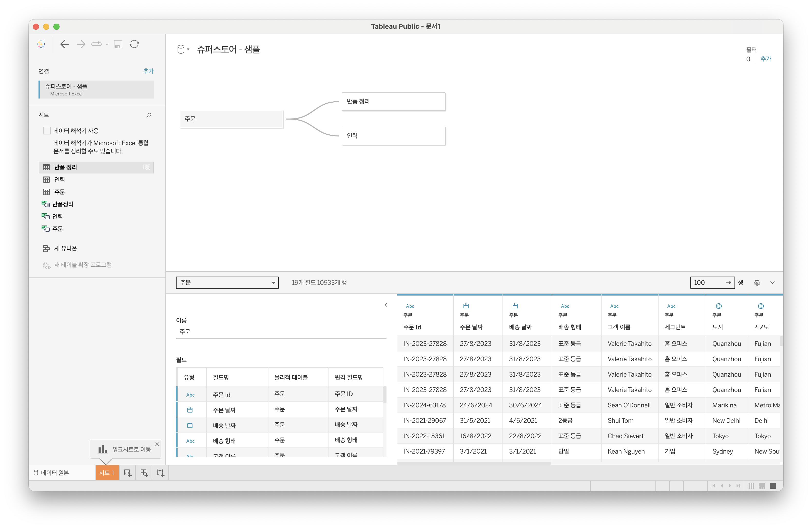
Task: Close the 워크시트로 이동 tooltip
Action: 157,444
